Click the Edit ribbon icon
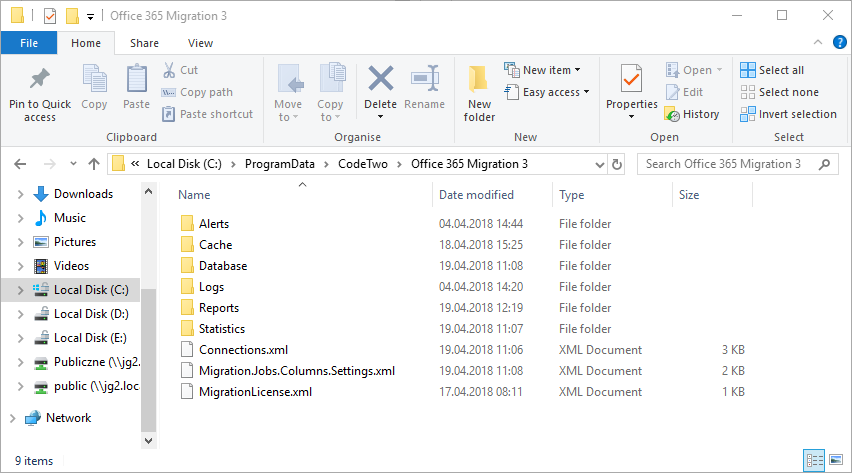The height and width of the screenshot is (473, 852). [x=685, y=92]
